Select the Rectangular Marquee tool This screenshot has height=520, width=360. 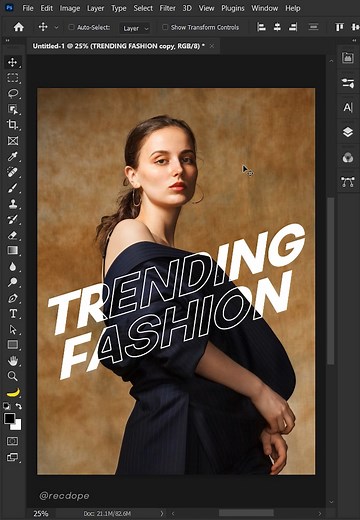point(13,78)
